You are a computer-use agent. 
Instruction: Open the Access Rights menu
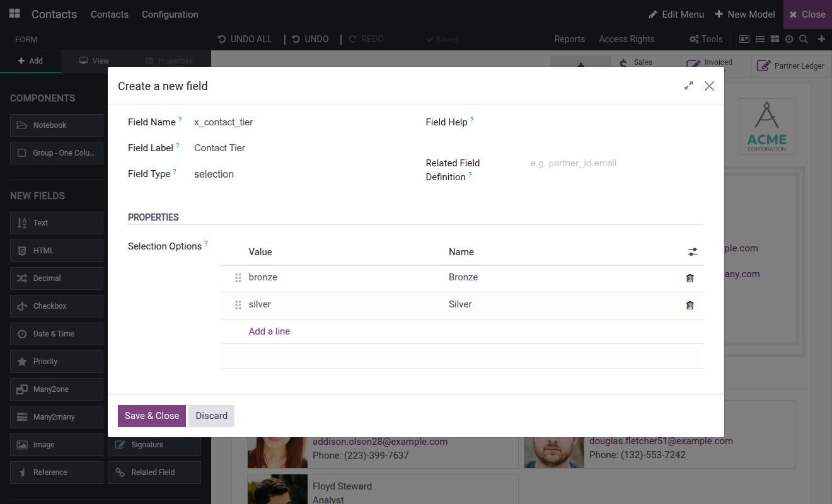tap(627, 39)
